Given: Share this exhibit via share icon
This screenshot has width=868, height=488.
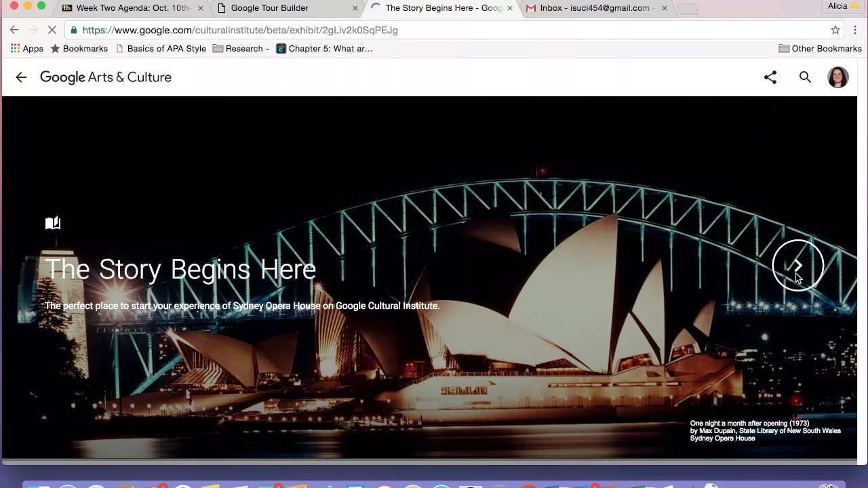Looking at the screenshot, I should (770, 77).
